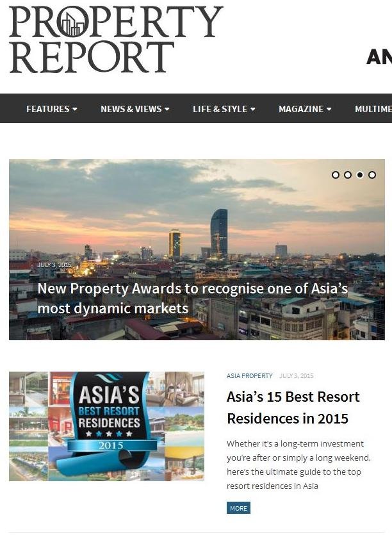Open the Features menu
The width and height of the screenshot is (392, 535).
click(51, 109)
